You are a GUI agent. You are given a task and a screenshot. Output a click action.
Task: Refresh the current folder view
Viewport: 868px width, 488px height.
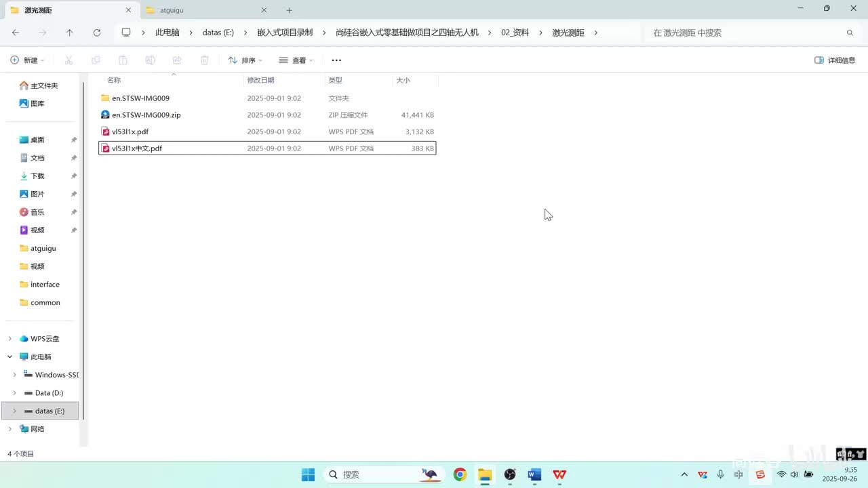coord(97,33)
